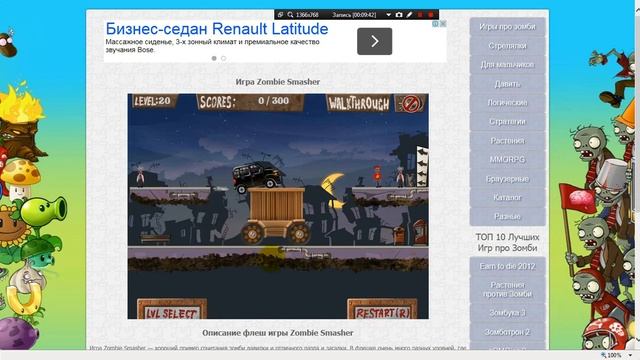
Task: Click the black van in the game
Action: (257, 177)
